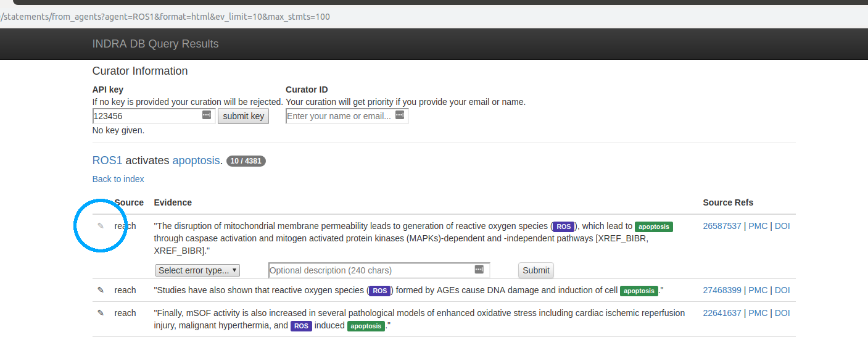Screen dimensions: 868x337
Task: Focus the API key input field
Action: [154, 116]
